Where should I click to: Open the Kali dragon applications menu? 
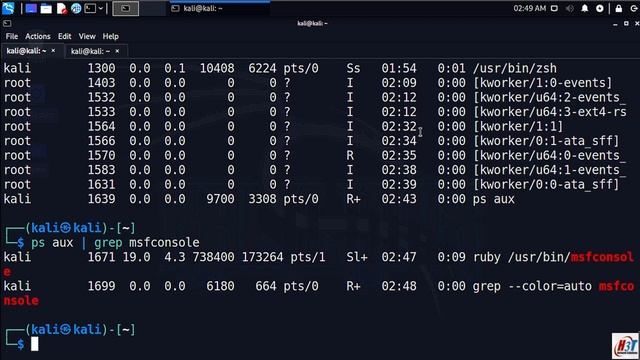pyautogui.click(x=8, y=8)
